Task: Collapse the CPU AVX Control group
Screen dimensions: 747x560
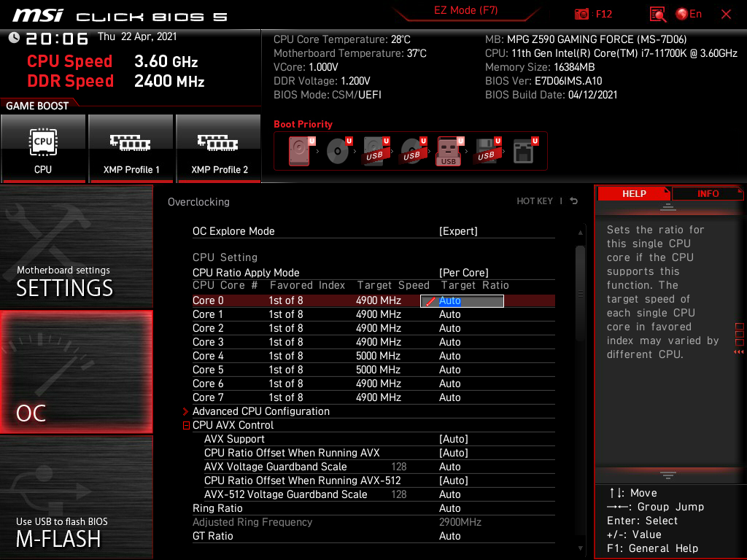Action: click(x=186, y=425)
